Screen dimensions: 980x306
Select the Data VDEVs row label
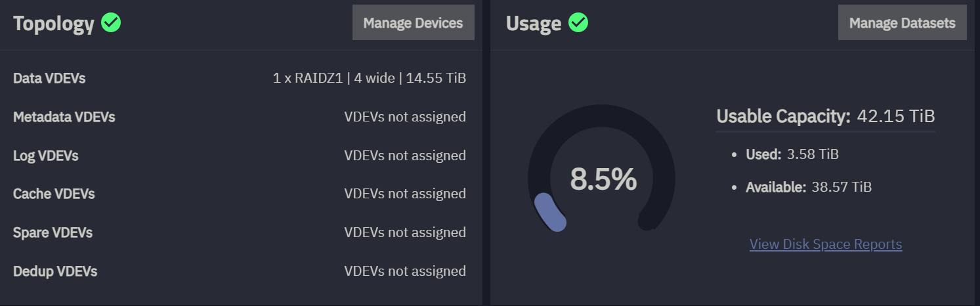click(x=49, y=78)
